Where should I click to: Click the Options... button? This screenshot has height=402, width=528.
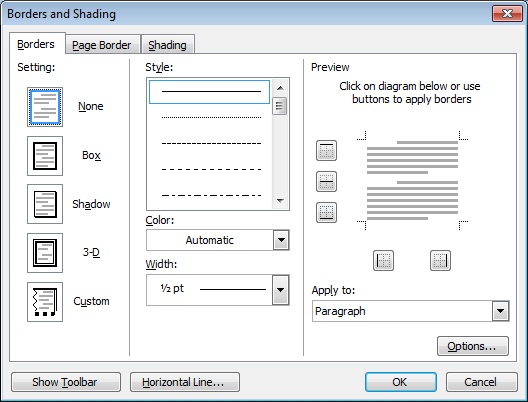tap(472, 346)
